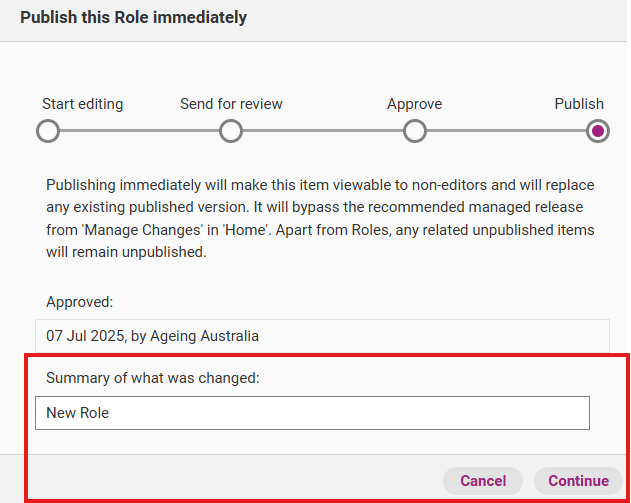Click the "Publish" step label
This screenshot has height=503, width=631.
(579, 104)
